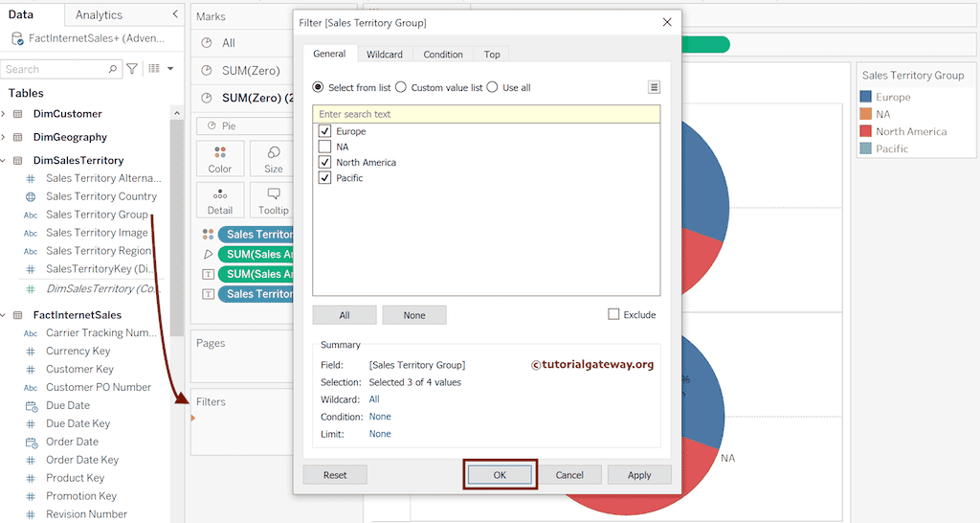Switch to the Top tab

click(x=492, y=55)
